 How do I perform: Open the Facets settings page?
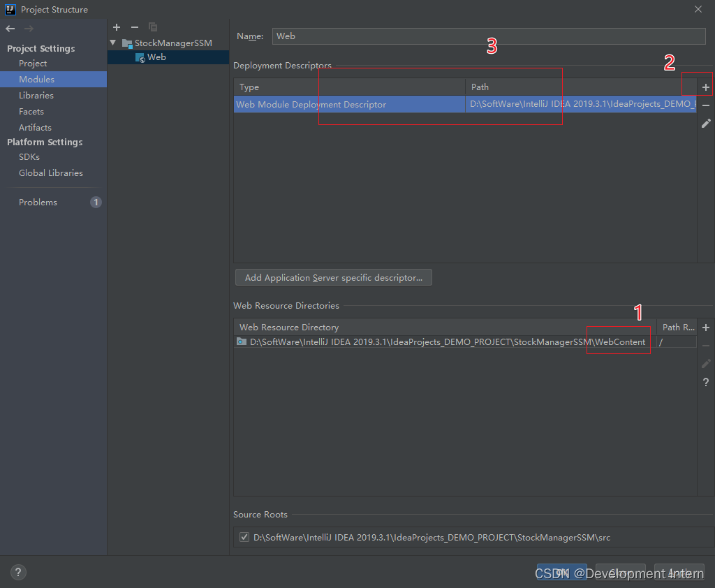(31, 111)
